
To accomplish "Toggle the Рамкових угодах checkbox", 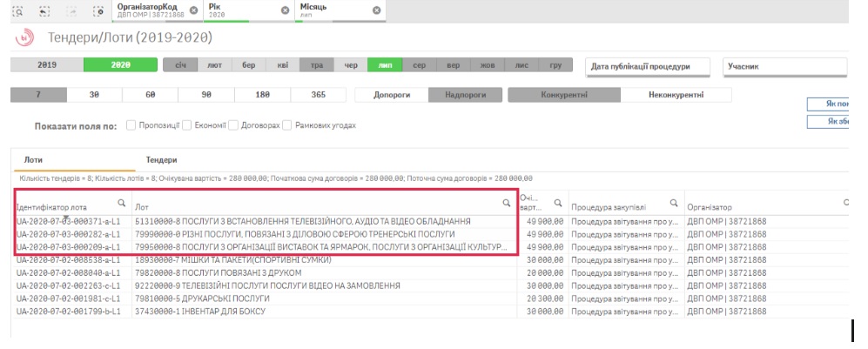I will (x=287, y=125).
